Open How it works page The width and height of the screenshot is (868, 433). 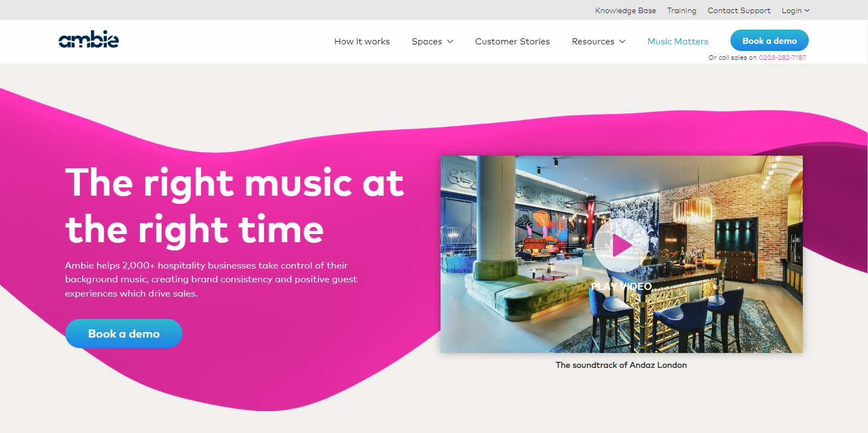pyautogui.click(x=362, y=42)
